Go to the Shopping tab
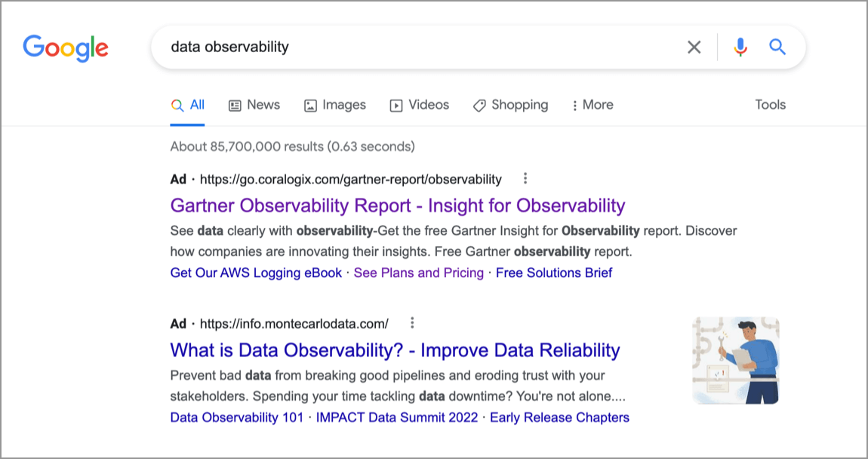 [510, 105]
